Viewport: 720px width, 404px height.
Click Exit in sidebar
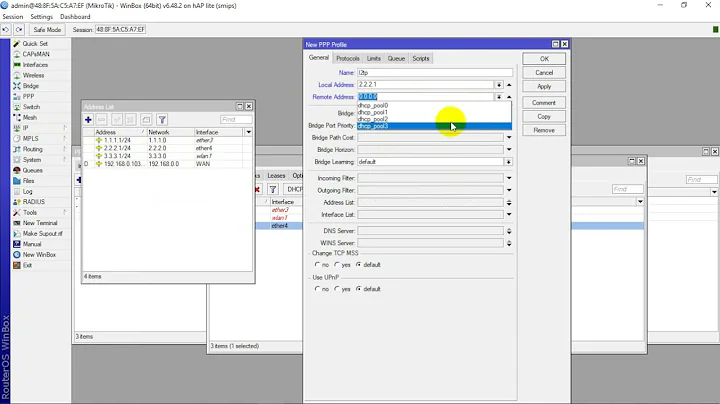(27, 265)
